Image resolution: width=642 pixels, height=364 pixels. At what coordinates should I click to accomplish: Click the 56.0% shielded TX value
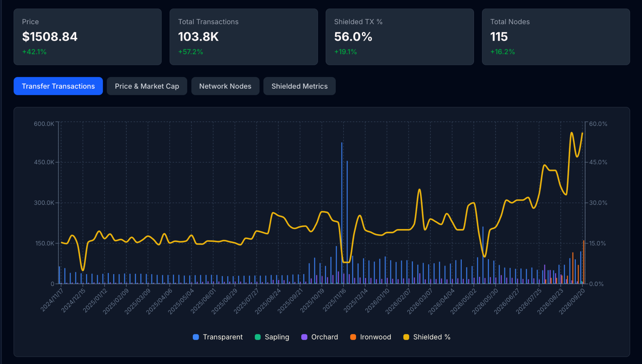(353, 37)
